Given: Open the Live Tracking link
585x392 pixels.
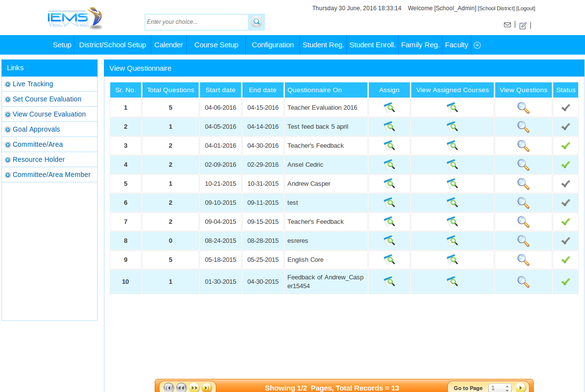Looking at the screenshot, I should click(x=33, y=84).
